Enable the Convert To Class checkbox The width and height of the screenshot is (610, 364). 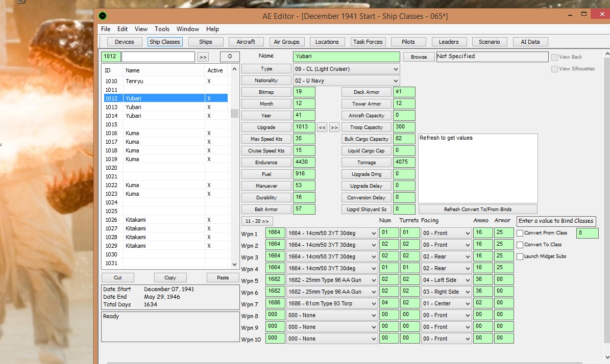(520, 245)
